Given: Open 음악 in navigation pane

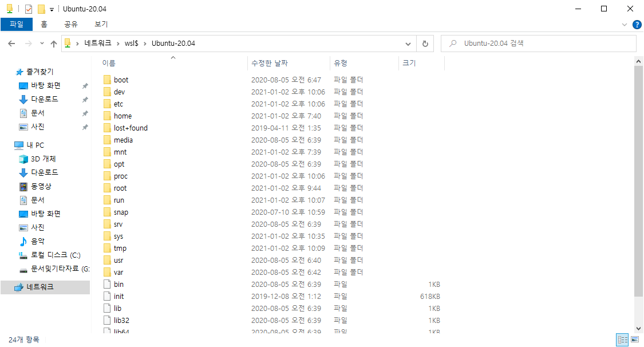Looking at the screenshot, I should [37, 241].
